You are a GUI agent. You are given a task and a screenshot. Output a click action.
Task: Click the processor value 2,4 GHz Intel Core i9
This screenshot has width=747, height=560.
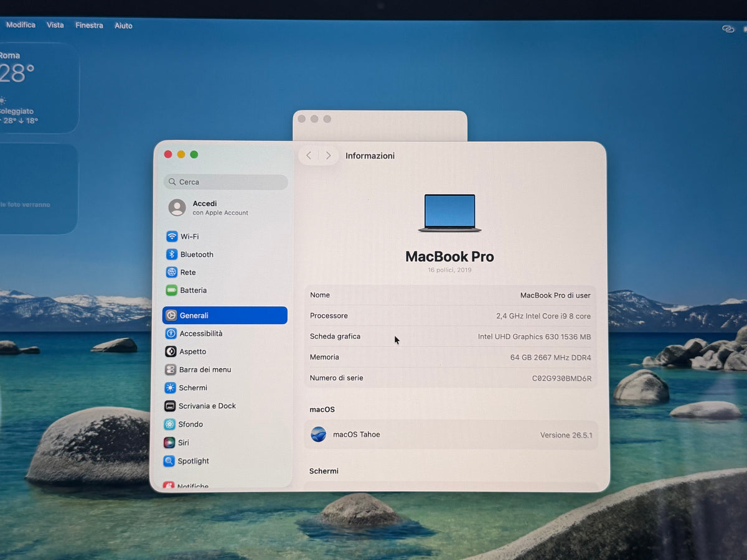[543, 316]
